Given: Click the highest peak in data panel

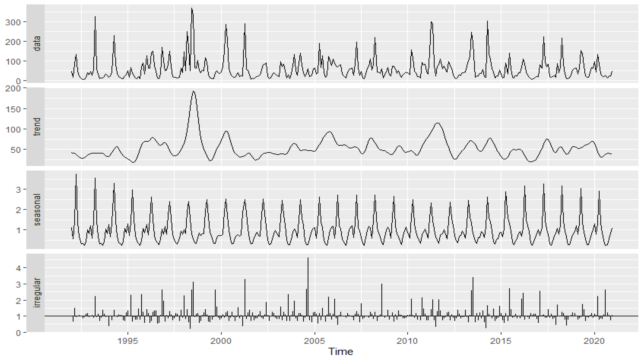Looking at the screenshot, I should click(x=192, y=8).
